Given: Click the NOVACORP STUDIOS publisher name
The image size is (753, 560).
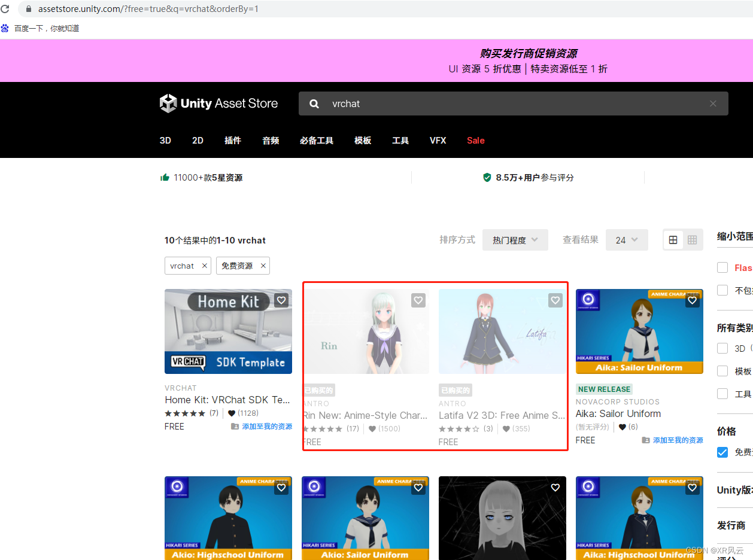Looking at the screenshot, I should point(618,402).
